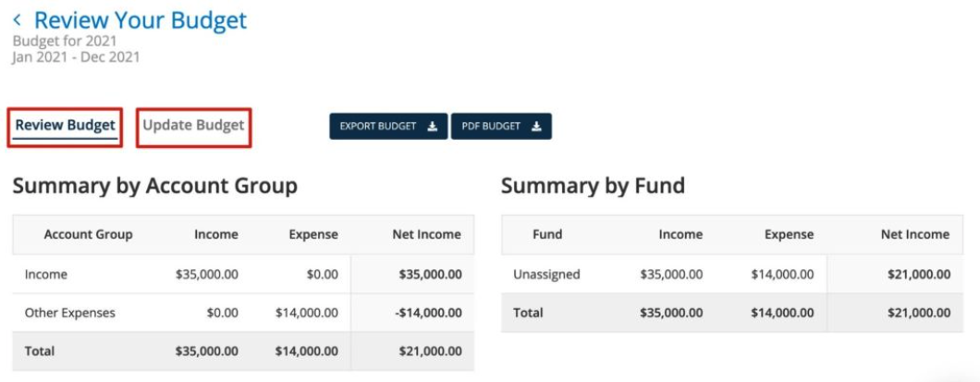Image resolution: width=980 pixels, height=382 pixels.
Task: Click the Review Your Budget page title
Action: (x=141, y=20)
